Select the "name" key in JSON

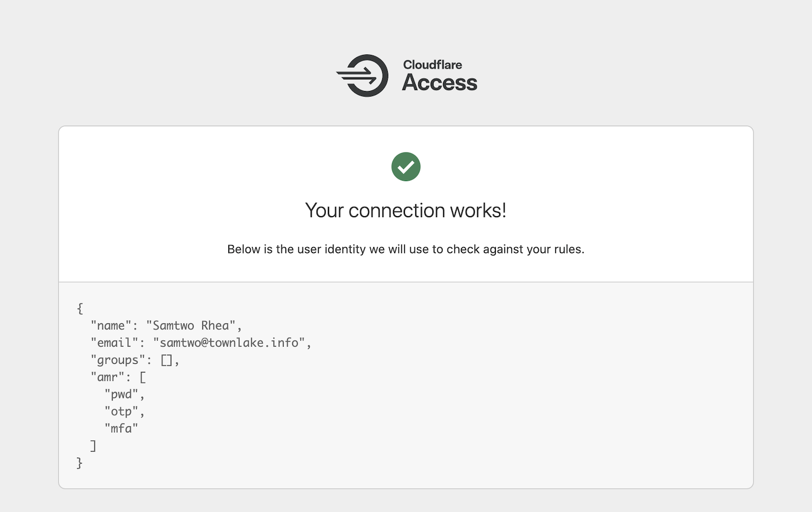[111, 326]
